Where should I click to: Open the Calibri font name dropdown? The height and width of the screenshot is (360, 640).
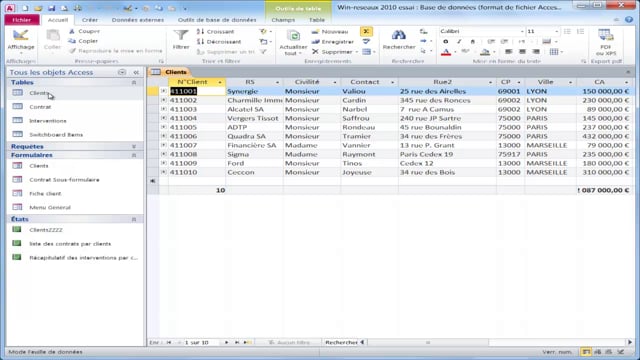pyautogui.click(x=522, y=31)
